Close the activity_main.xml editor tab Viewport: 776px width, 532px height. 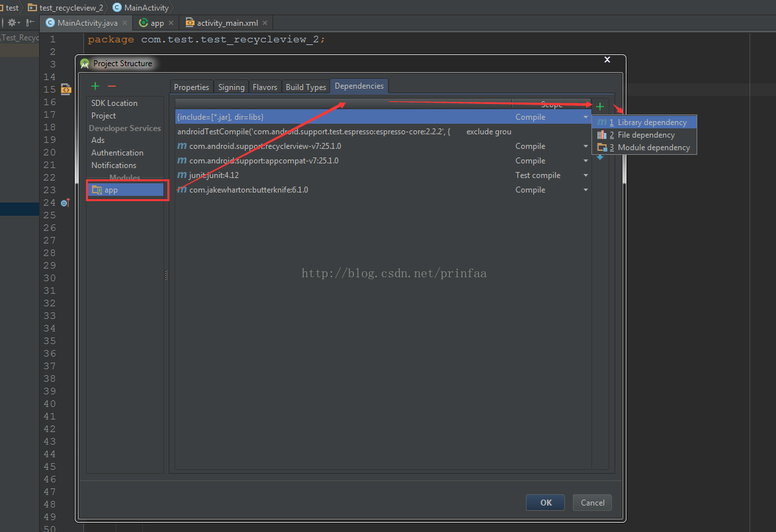(265, 22)
